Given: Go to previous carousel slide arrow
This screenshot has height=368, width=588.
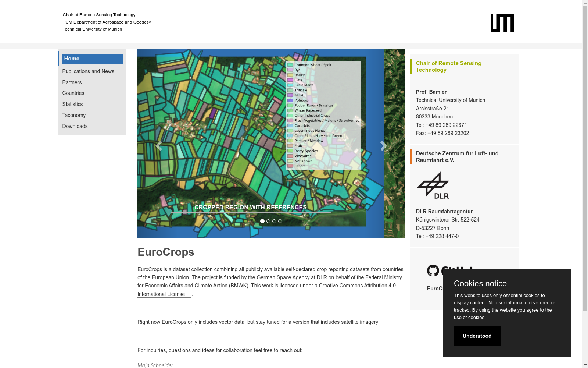Looking at the screenshot, I should pos(159,146).
